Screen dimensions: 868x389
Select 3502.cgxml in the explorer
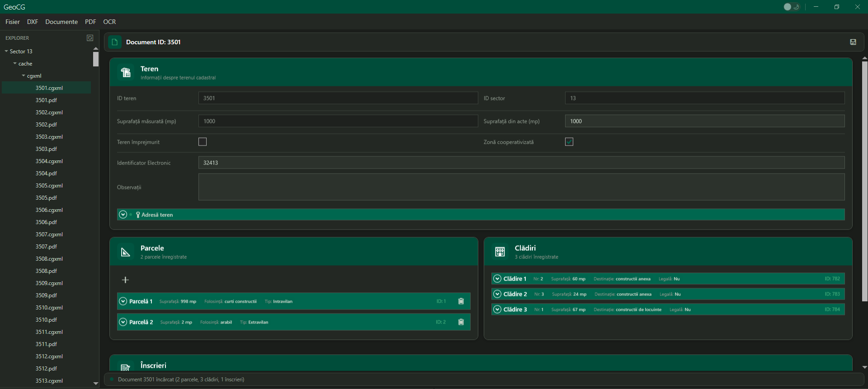49,112
